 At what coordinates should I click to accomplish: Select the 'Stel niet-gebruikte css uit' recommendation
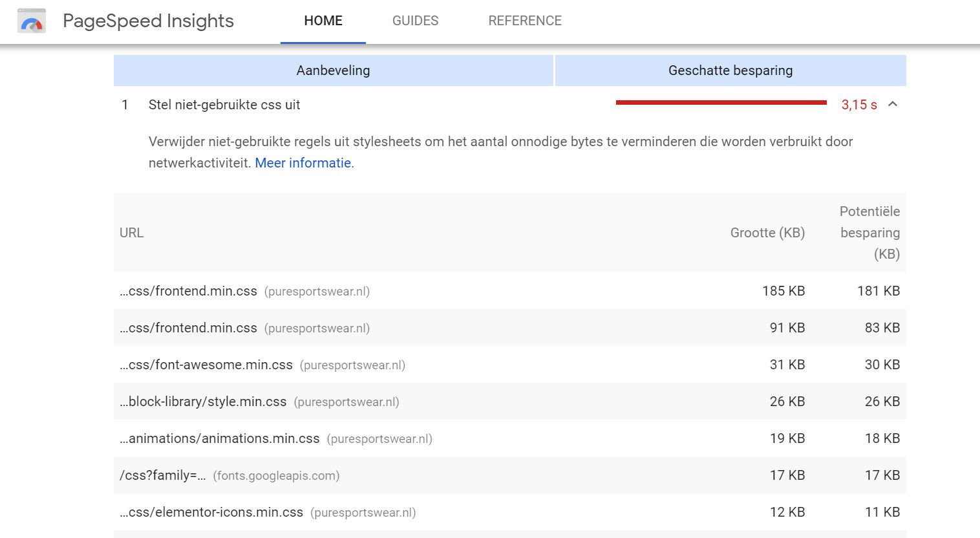click(x=224, y=105)
